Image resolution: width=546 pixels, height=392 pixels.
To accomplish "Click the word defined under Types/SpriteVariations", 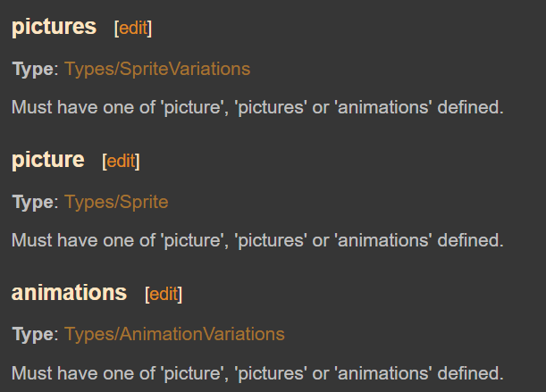I will (x=470, y=107).
